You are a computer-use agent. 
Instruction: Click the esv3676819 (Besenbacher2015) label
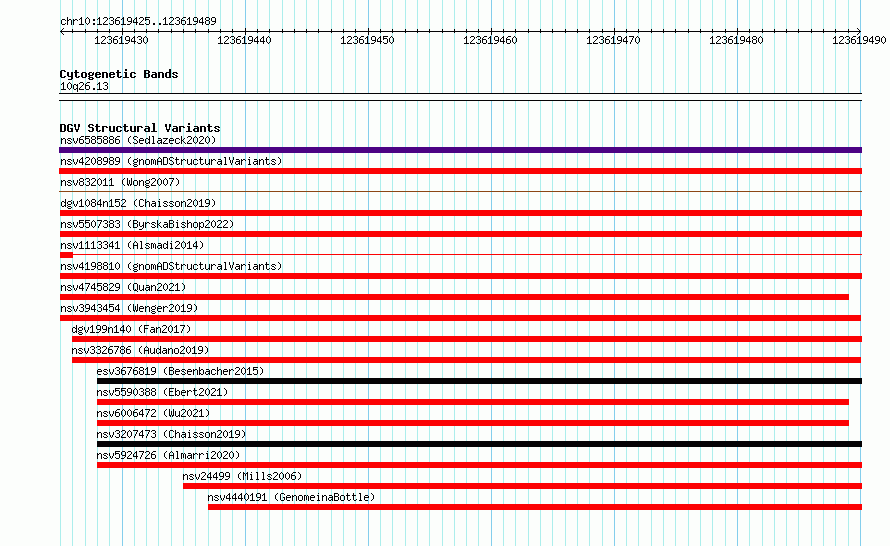(x=180, y=371)
